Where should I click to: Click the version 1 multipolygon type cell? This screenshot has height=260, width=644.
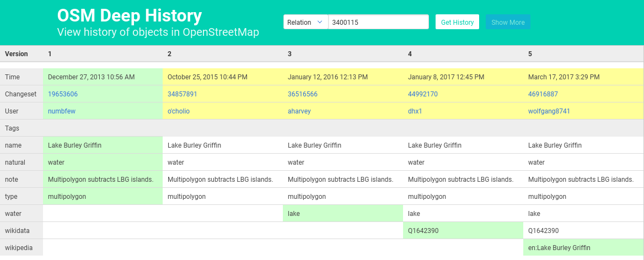(x=103, y=197)
